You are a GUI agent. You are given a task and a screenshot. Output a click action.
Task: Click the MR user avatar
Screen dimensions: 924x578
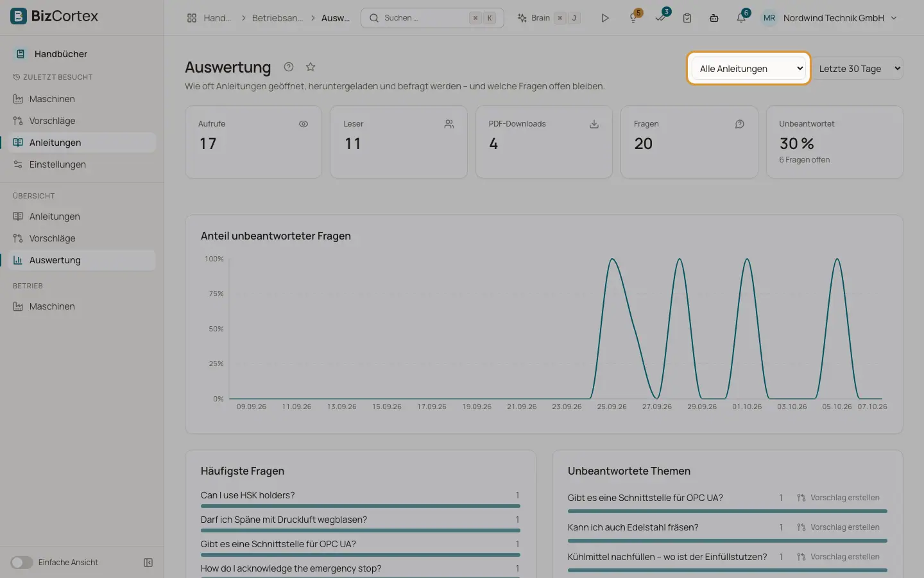click(x=769, y=18)
